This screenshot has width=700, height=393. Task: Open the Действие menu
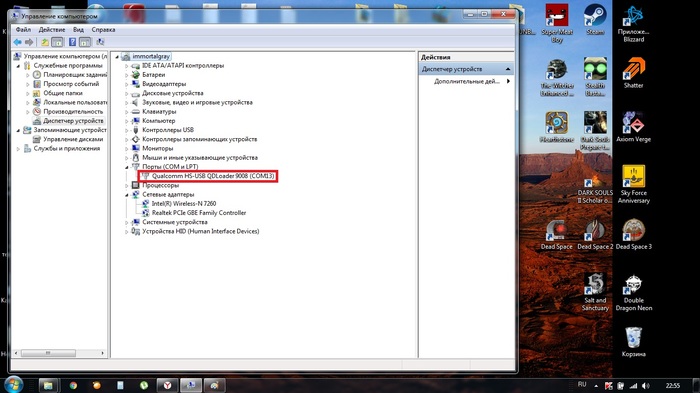pyautogui.click(x=52, y=29)
